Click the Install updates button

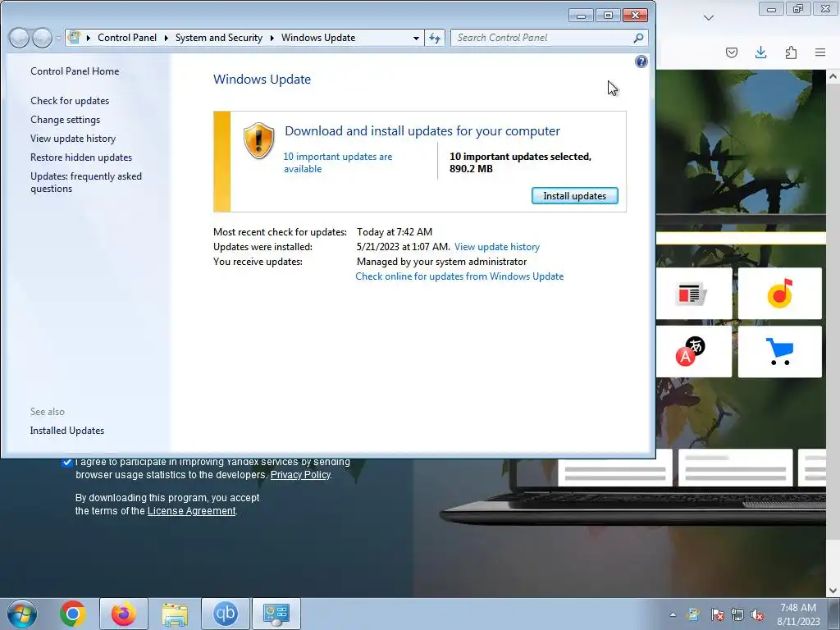point(575,196)
